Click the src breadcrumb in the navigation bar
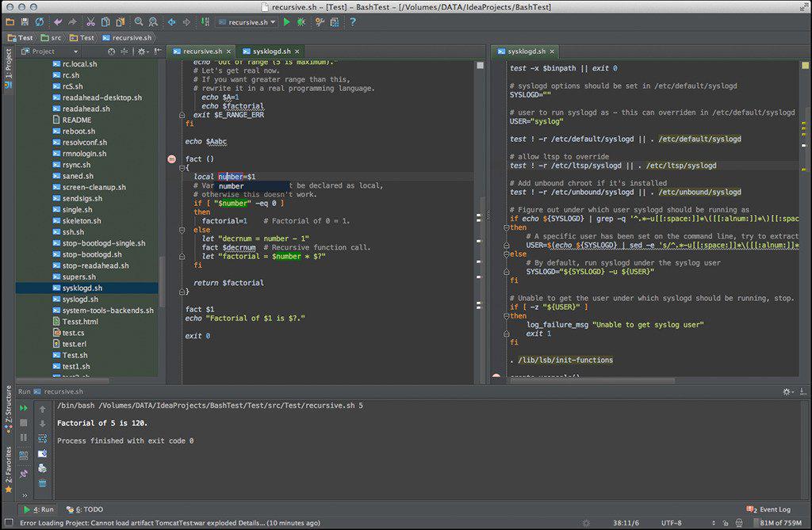This screenshot has width=812, height=530. (56, 37)
